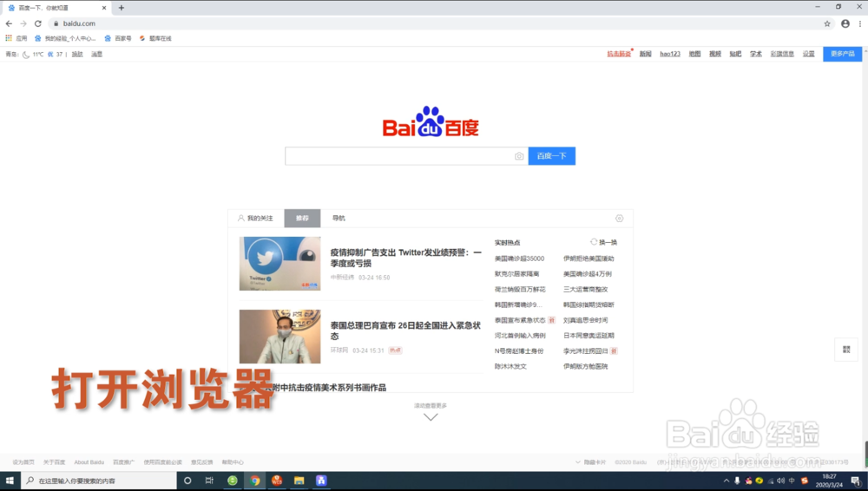Open headline 泰国总理巴育宣布 26日起全国进入紧急状态
This screenshot has width=868, height=491.
405,331
